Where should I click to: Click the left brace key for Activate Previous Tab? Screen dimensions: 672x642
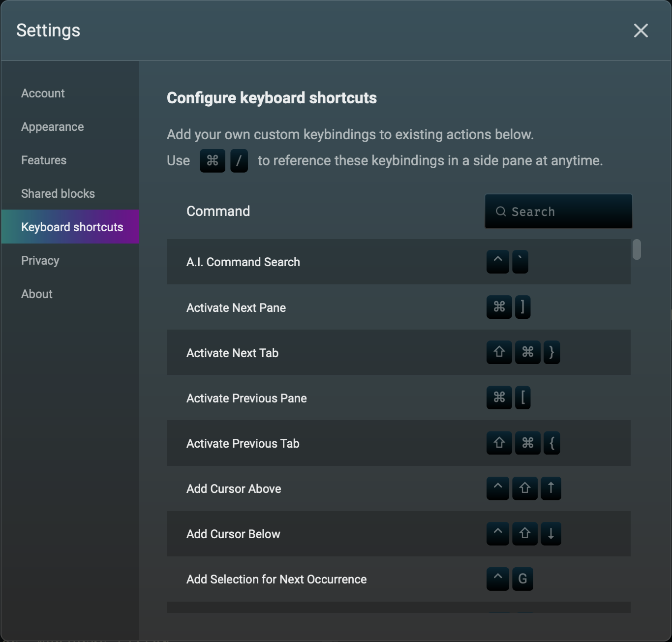pyautogui.click(x=551, y=443)
